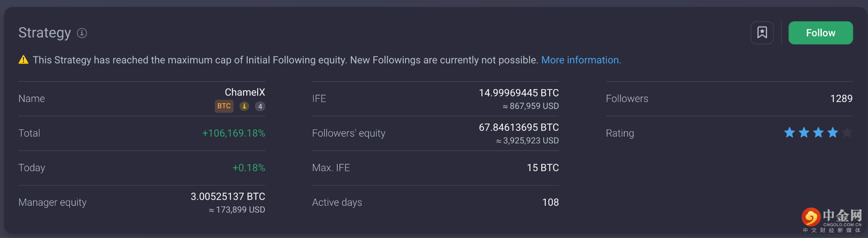This screenshot has width=868, height=238.
Task: Click the info icon beside Strategy heading
Action: pos(82,33)
